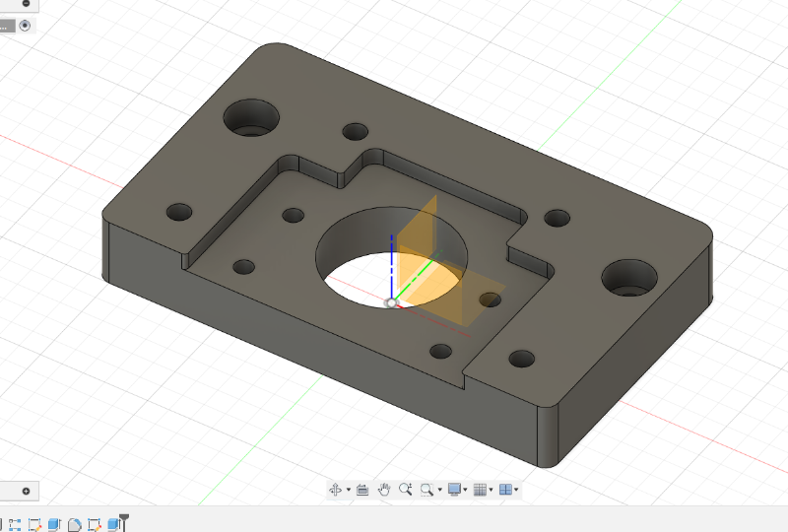Activate the Pan hand tool

click(x=384, y=489)
